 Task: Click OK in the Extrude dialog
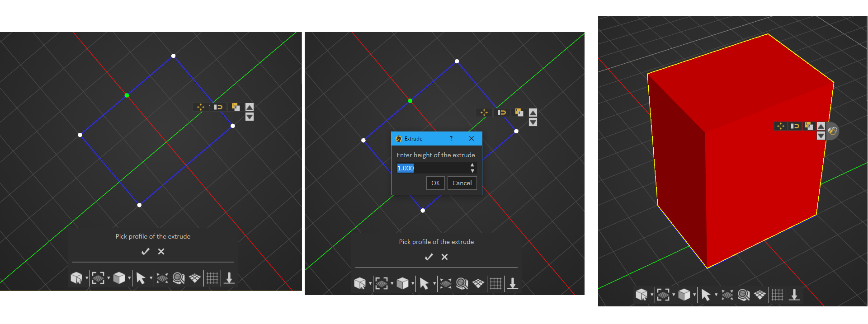(435, 183)
